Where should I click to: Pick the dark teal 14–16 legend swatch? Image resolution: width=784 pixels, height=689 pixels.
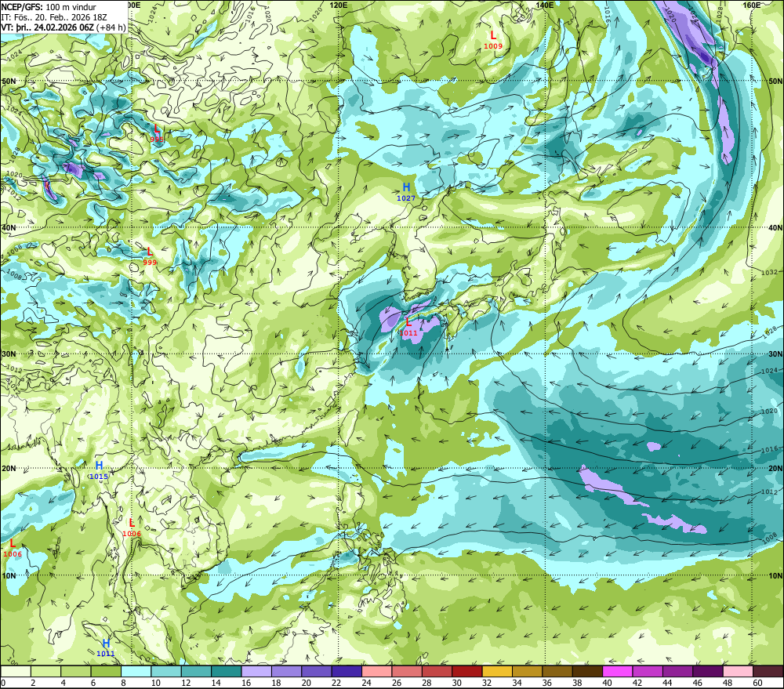coord(227,672)
